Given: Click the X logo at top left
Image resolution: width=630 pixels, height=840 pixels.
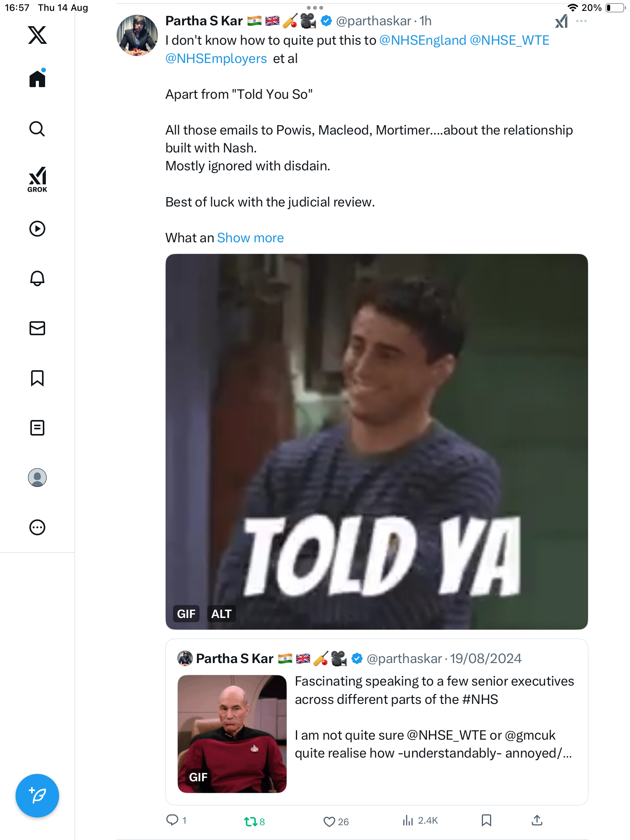Looking at the screenshot, I should tap(37, 35).
